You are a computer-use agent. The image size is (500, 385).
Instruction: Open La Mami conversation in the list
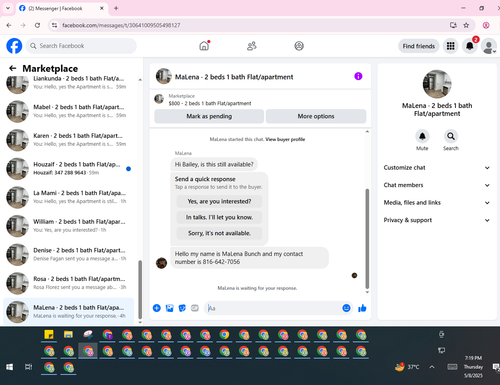tap(70, 197)
